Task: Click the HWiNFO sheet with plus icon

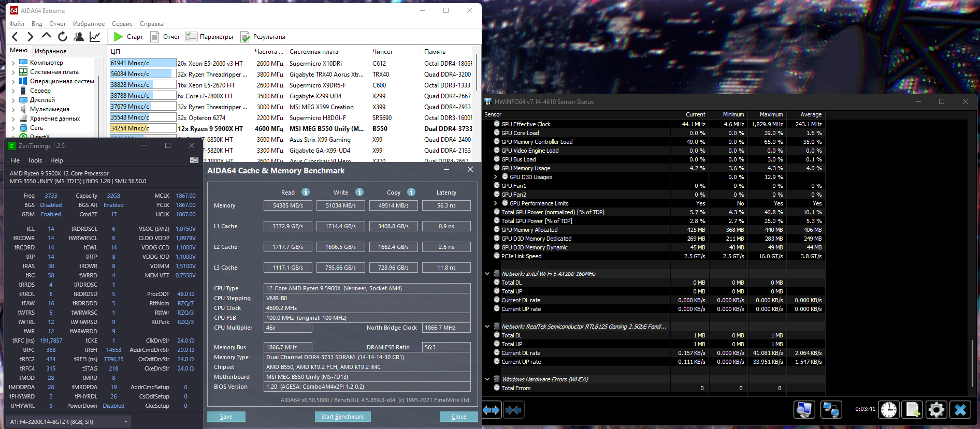Action: [x=913, y=410]
